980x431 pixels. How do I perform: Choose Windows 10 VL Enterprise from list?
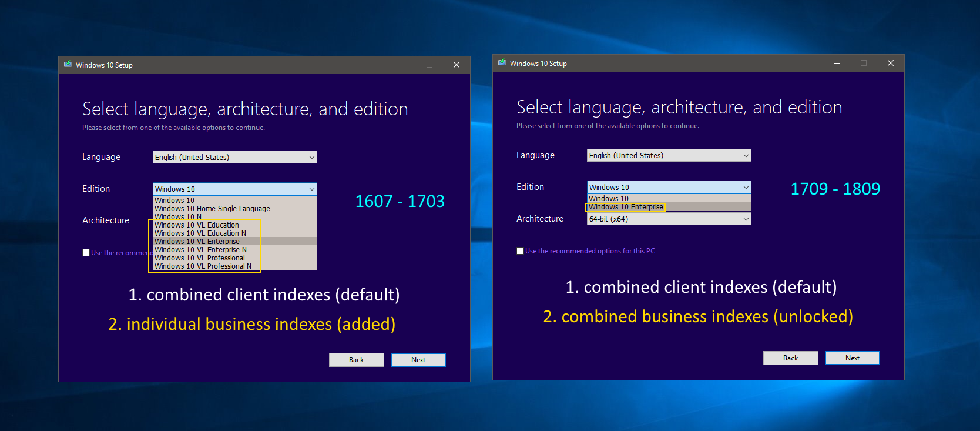(x=197, y=242)
